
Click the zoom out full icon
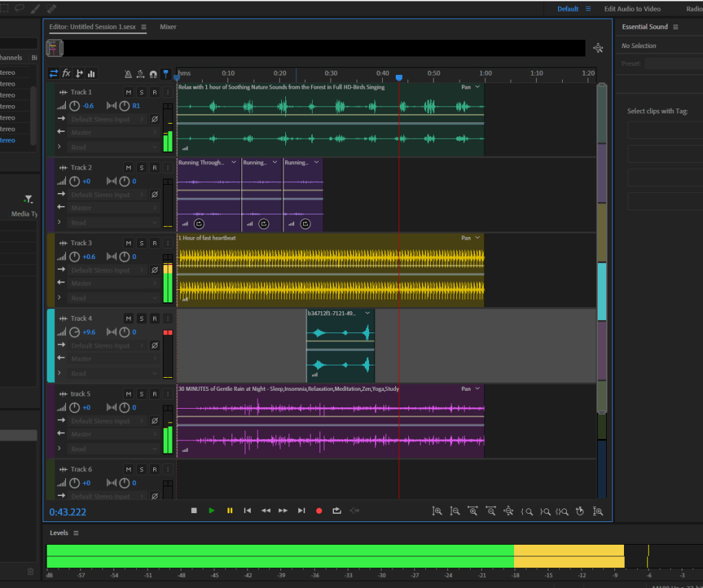click(509, 510)
